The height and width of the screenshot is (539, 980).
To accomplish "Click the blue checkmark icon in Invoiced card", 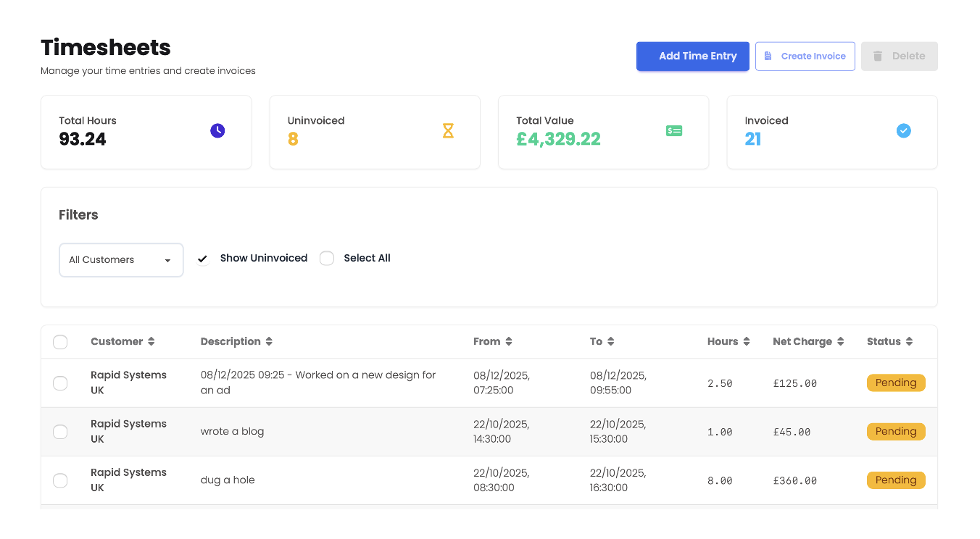I will pyautogui.click(x=903, y=131).
